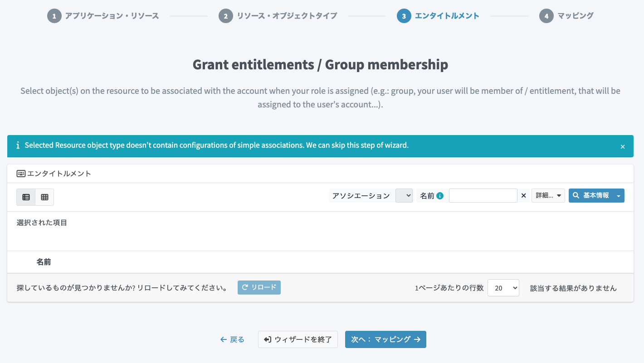644x363 pixels.
Task: Click the step 4 マッピング circle
Action: pos(546,16)
